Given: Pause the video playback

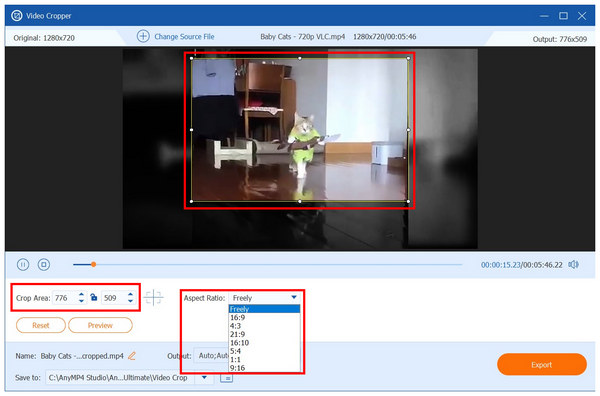Looking at the screenshot, I should pyautogui.click(x=23, y=264).
